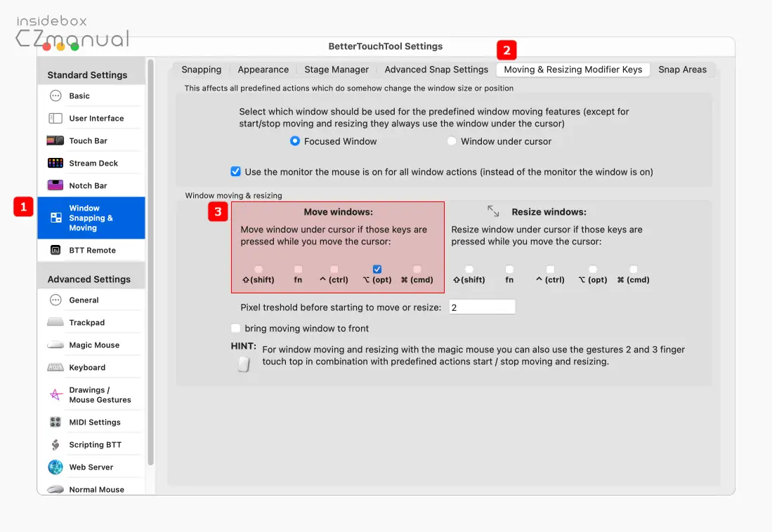The height and width of the screenshot is (532, 772).
Task: Click the Window Snapping & Moving icon
Action: pos(56,218)
